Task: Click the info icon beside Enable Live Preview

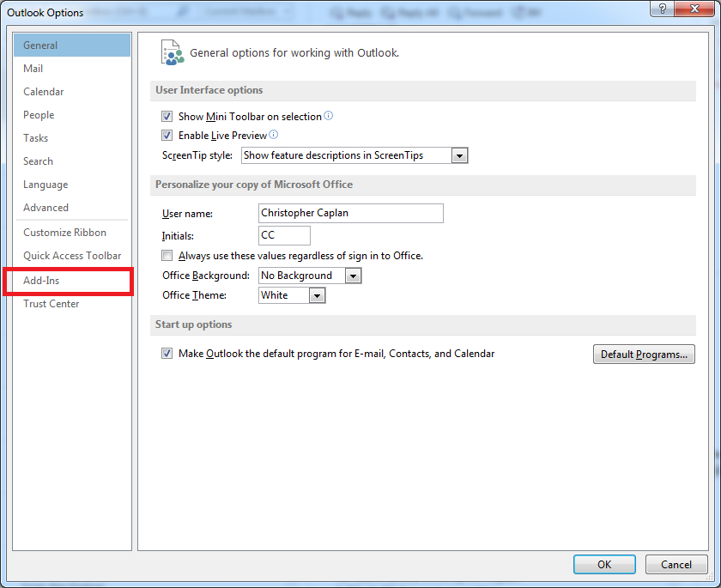Action: coord(273,135)
